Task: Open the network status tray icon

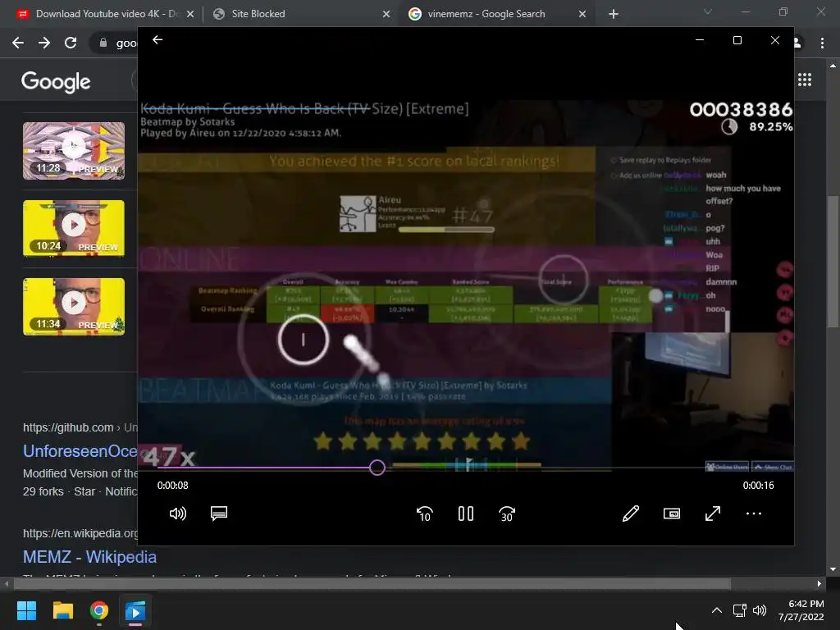Action: coord(740,610)
